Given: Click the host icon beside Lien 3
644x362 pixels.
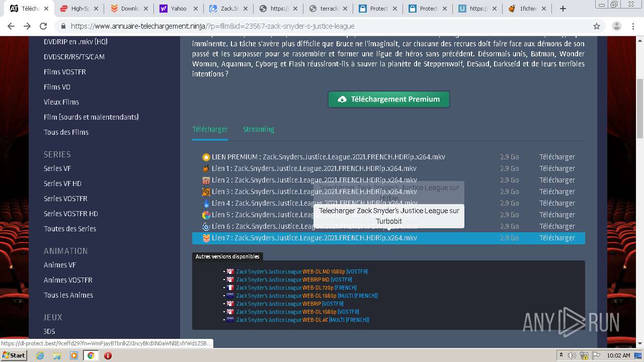Looking at the screenshot, I should (x=206, y=192).
